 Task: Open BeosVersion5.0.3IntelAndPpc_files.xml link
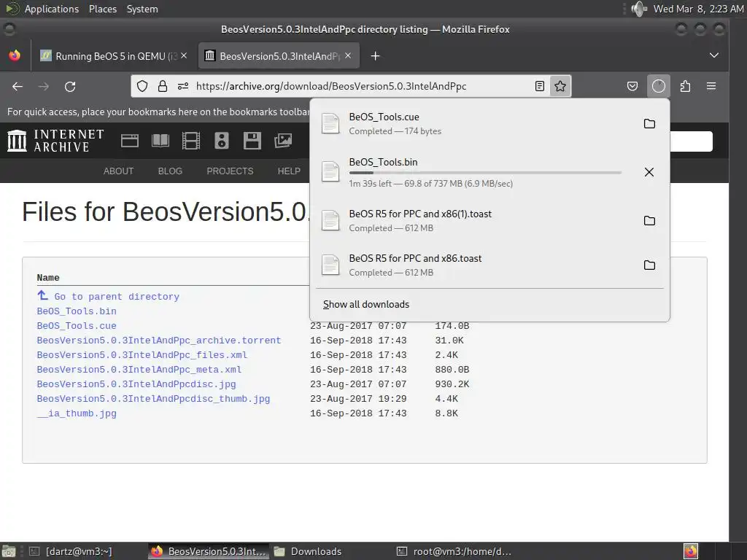coord(142,355)
